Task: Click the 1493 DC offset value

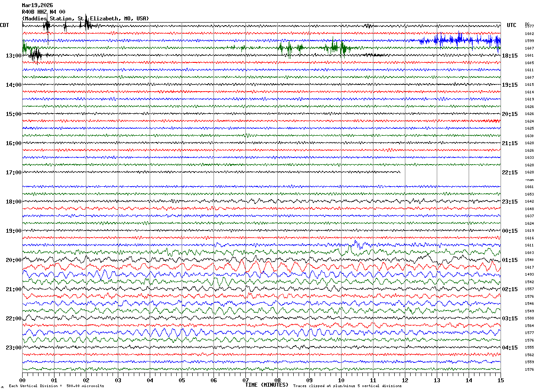Action: pos(529,274)
